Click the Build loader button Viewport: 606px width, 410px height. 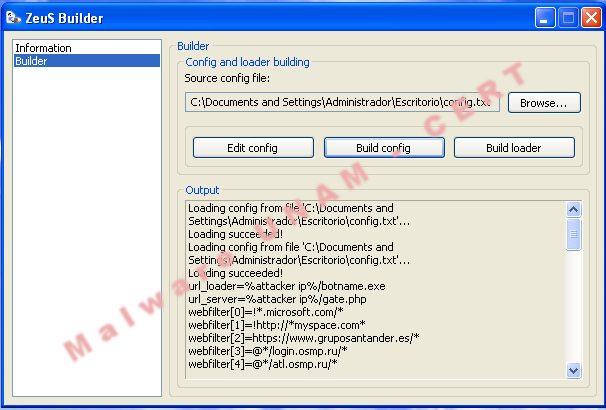pyautogui.click(x=514, y=148)
